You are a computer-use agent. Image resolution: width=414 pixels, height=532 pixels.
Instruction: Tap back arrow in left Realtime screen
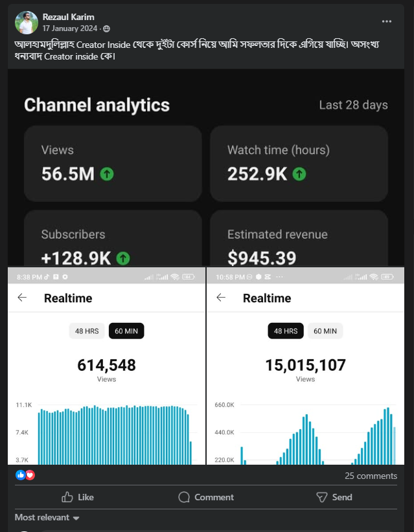[22, 298]
